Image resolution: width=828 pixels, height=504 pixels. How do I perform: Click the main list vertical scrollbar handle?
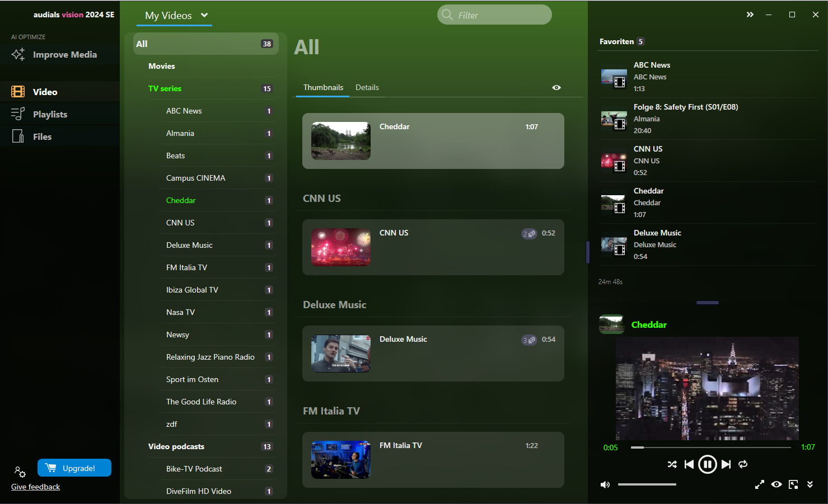pos(587,252)
